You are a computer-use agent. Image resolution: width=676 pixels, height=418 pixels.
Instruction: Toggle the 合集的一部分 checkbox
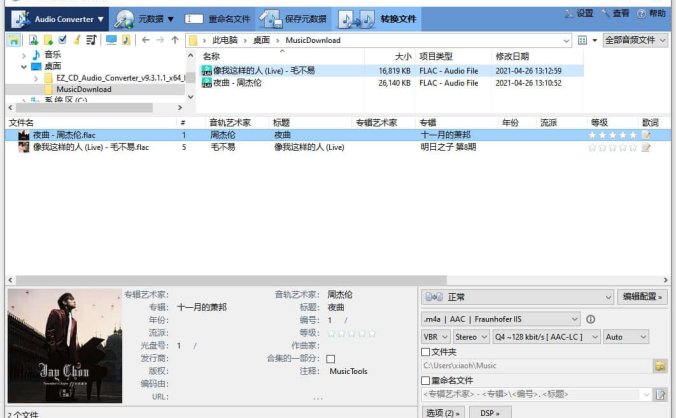(x=331, y=359)
